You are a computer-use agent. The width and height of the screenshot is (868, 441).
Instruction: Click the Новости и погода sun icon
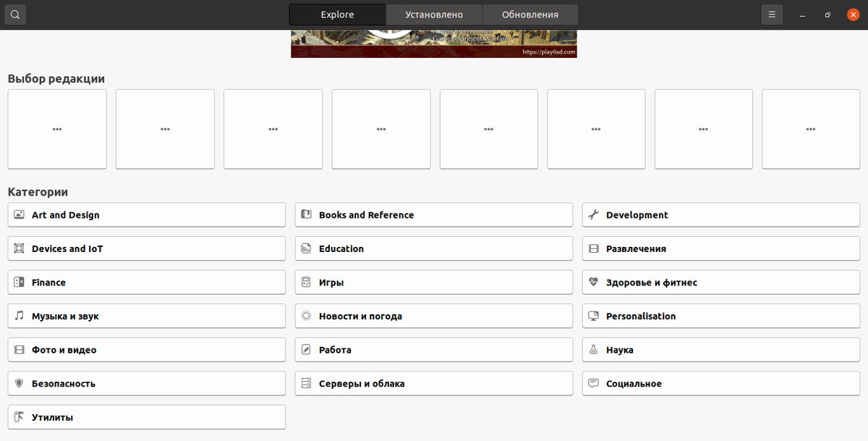tap(306, 316)
